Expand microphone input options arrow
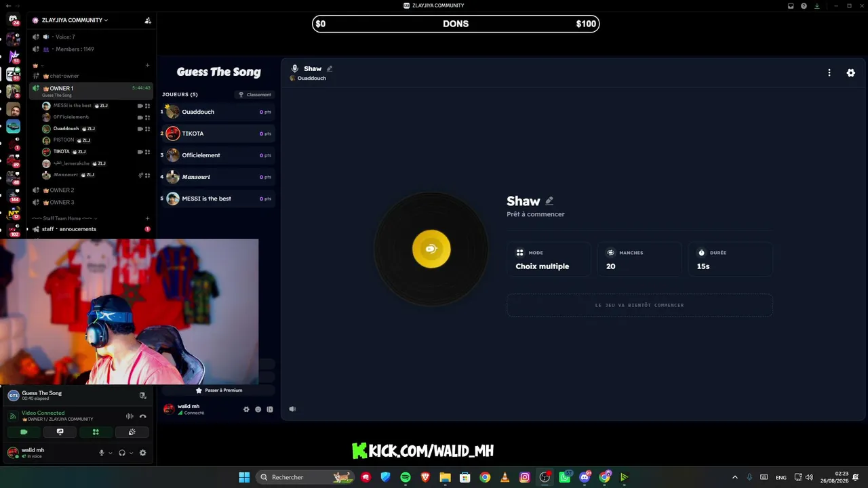This screenshot has width=868, height=488. [x=111, y=453]
